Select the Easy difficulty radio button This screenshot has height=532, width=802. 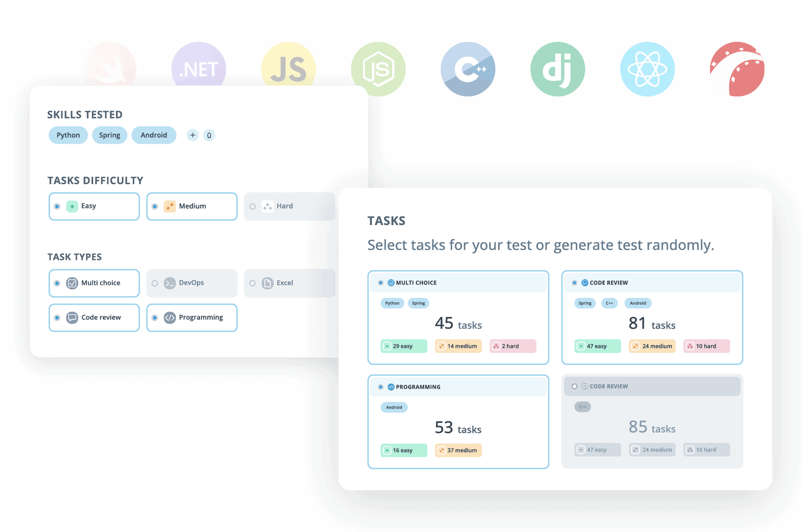point(57,206)
